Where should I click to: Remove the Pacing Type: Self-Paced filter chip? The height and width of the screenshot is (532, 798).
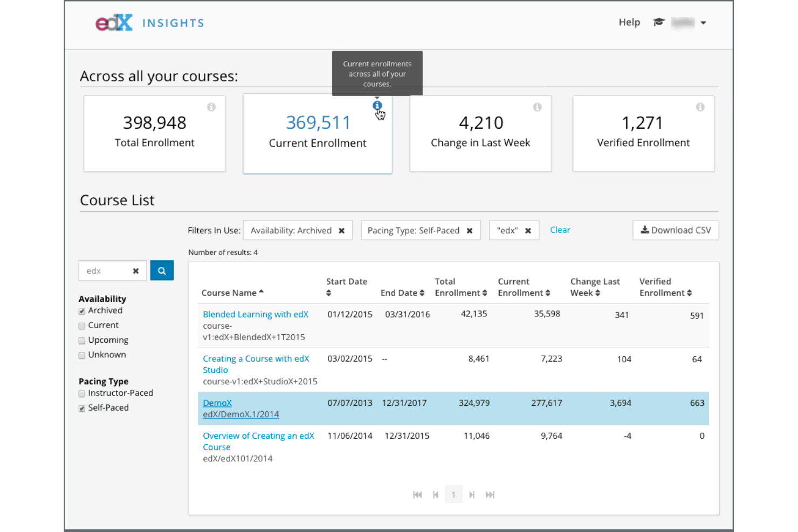coord(470,230)
